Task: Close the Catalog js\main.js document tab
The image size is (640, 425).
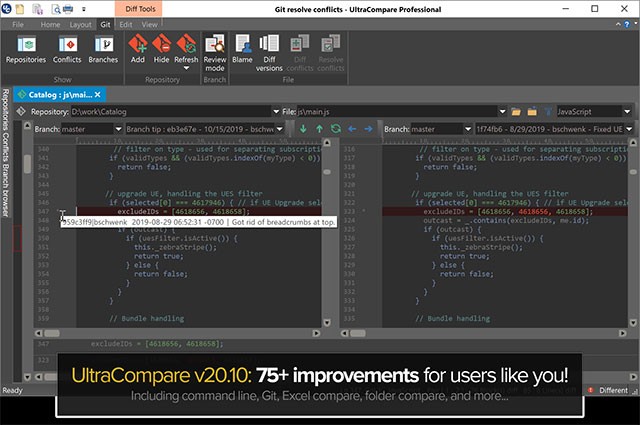Action: click(97, 94)
